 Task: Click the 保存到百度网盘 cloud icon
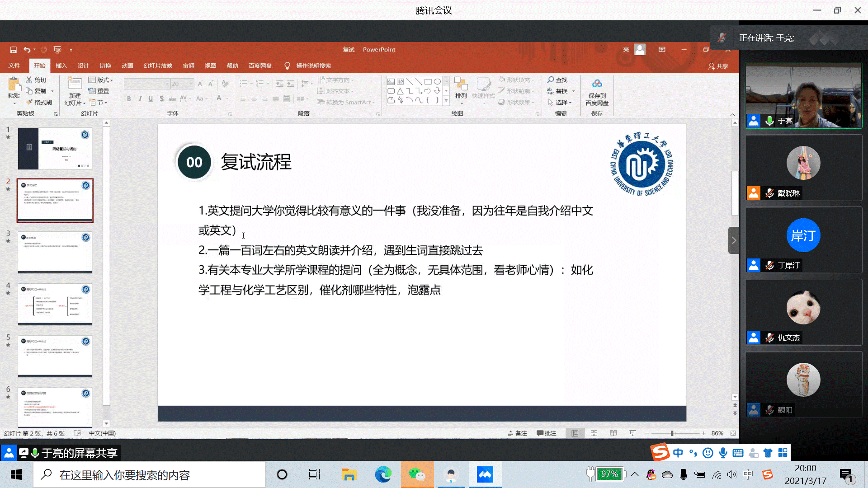tap(597, 84)
